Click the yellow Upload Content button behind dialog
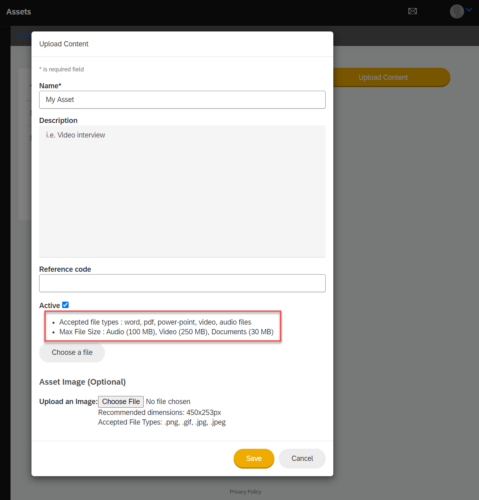The image size is (479, 500). click(x=383, y=77)
